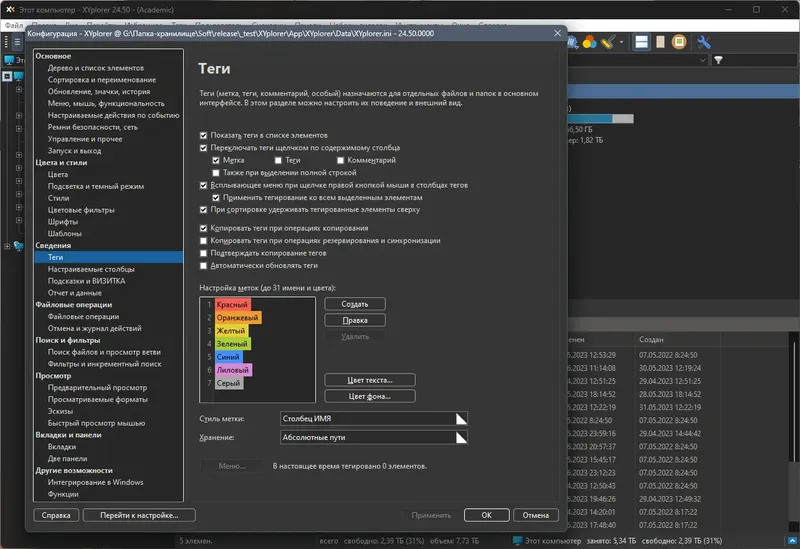Open the 'Стиль метки' dropdown
Image resolution: width=800 pixels, height=549 pixels.
coord(373,418)
